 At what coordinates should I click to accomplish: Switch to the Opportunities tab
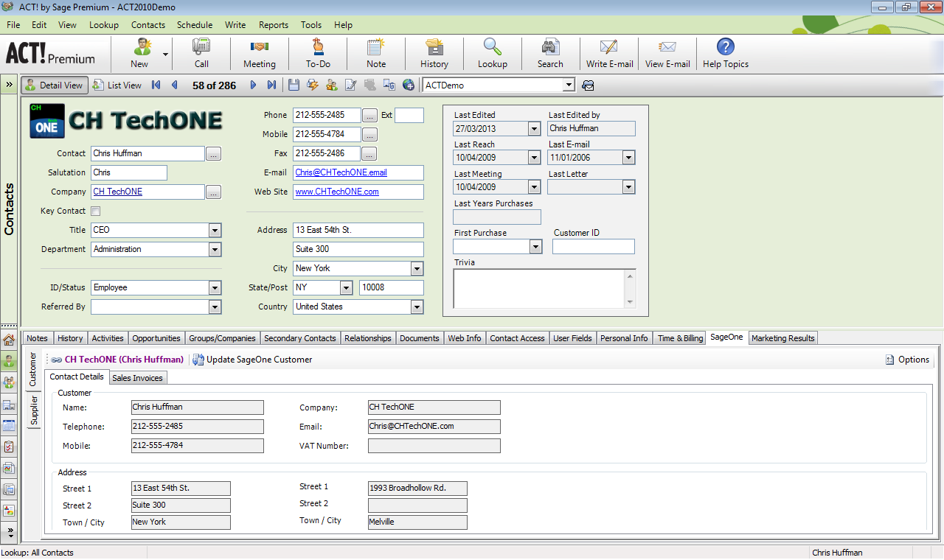pyautogui.click(x=156, y=338)
